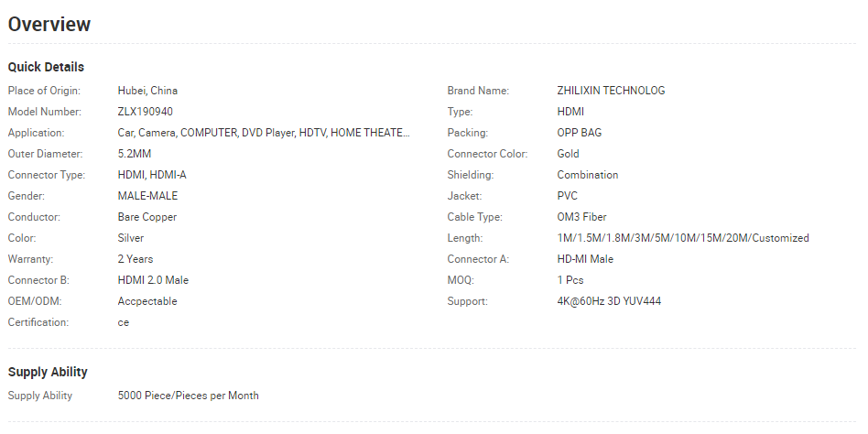Click the Place of Origin label
Viewport: 868px width, 434px height.
pyautogui.click(x=44, y=91)
